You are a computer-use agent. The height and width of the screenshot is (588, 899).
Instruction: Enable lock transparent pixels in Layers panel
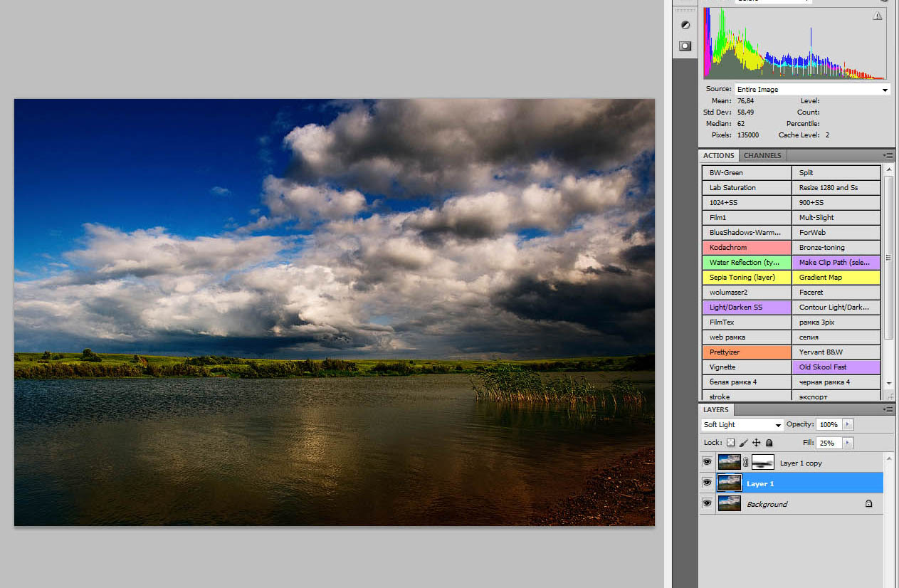[730, 443]
